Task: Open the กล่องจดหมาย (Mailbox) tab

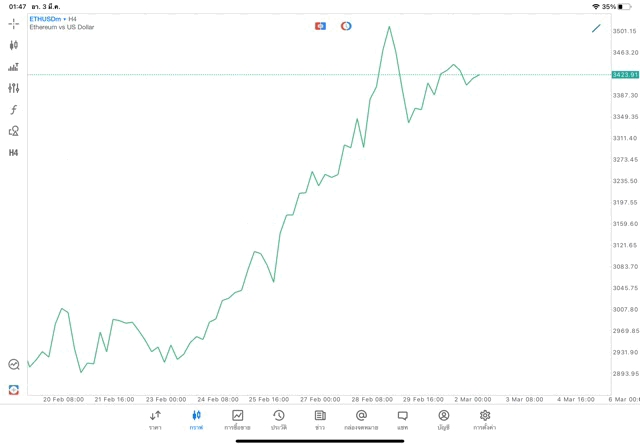Action: click(x=361, y=420)
